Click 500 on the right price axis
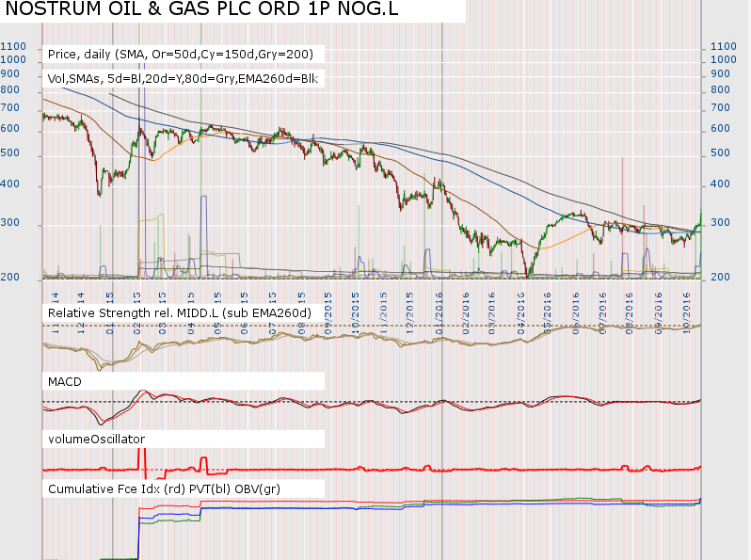 [720, 152]
